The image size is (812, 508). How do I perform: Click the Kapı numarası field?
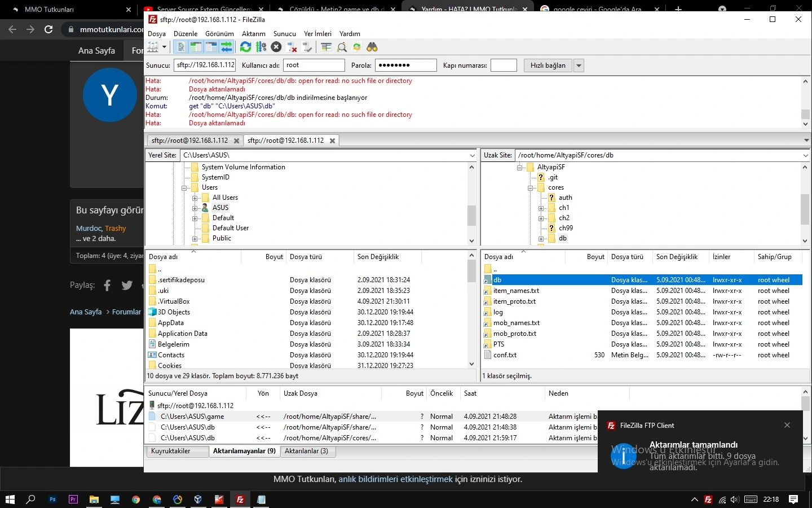504,65
